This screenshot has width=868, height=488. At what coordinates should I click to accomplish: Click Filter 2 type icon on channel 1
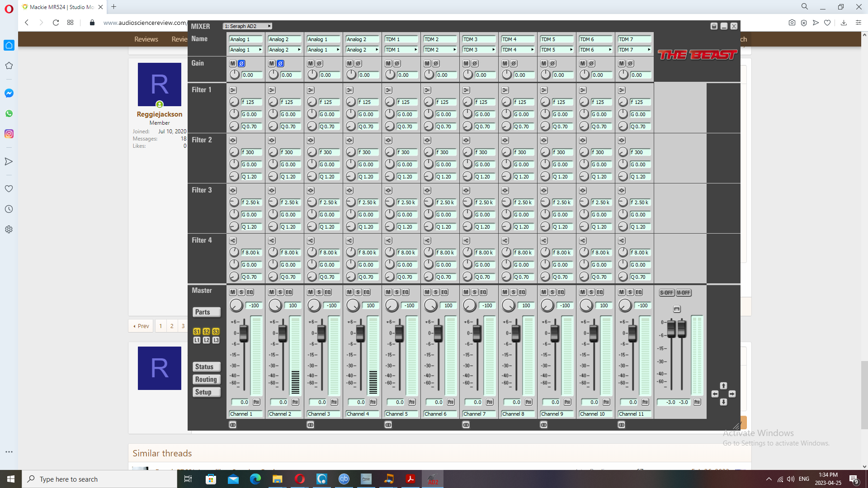[x=233, y=141]
